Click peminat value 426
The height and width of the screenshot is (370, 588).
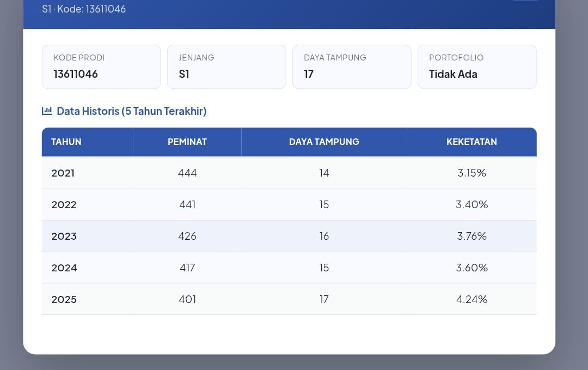(x=187, y=236)
